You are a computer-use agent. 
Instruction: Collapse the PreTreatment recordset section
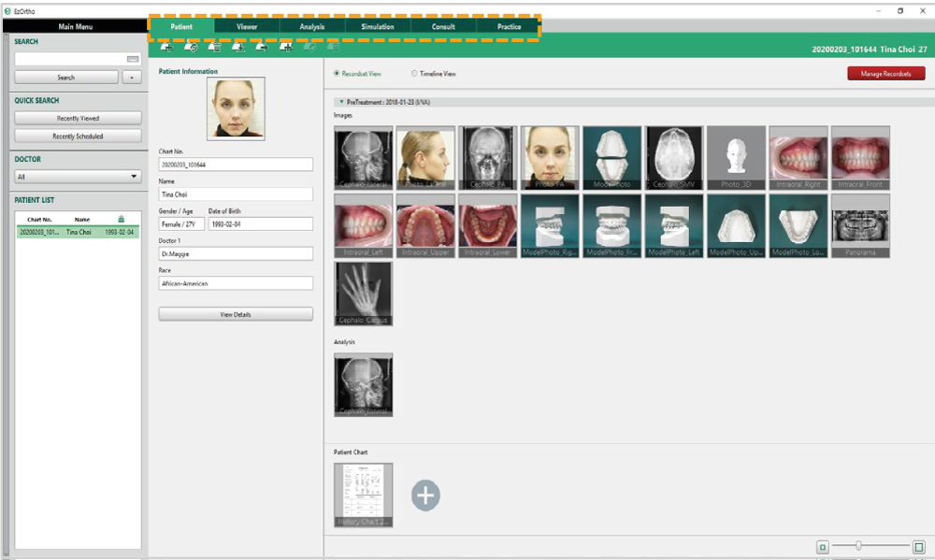[341, 101]
